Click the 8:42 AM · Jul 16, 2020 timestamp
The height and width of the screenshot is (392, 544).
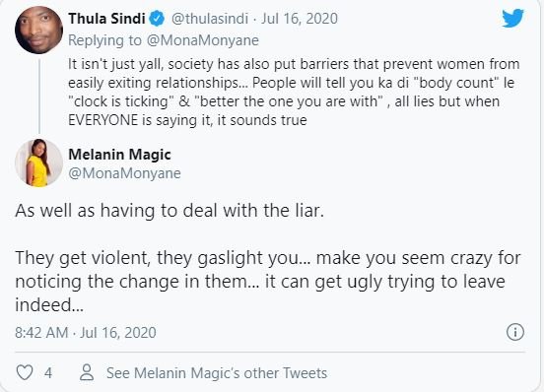86,332
